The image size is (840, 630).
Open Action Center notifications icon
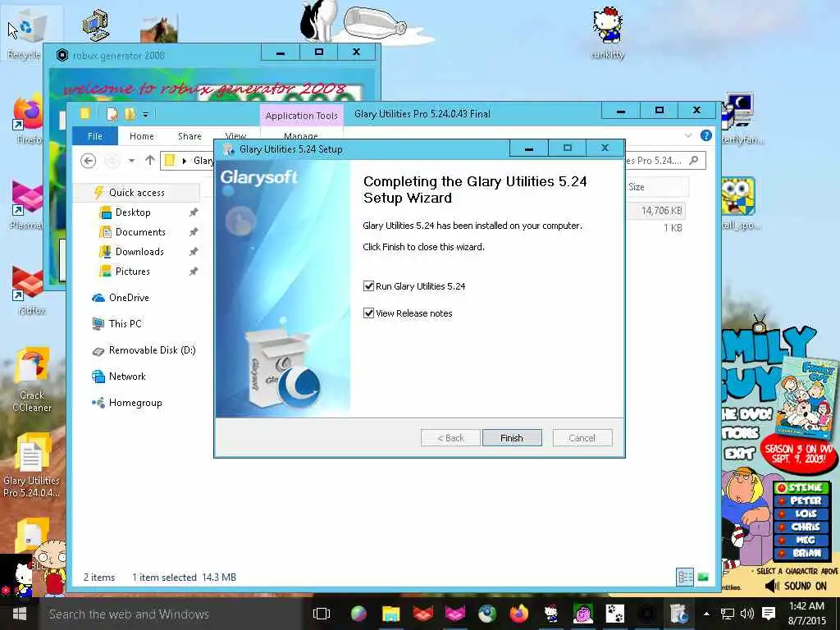pos(769,614)
